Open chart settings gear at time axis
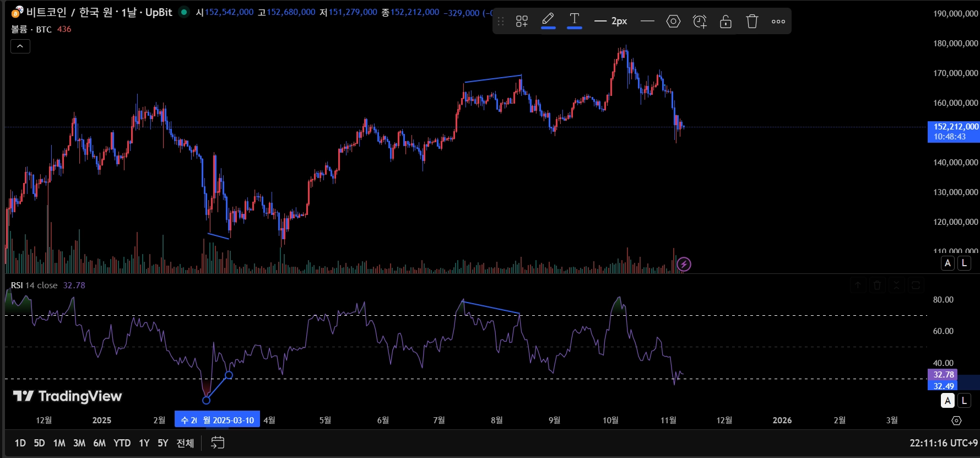This screenshot has height=458, width=980. [957, 421]
